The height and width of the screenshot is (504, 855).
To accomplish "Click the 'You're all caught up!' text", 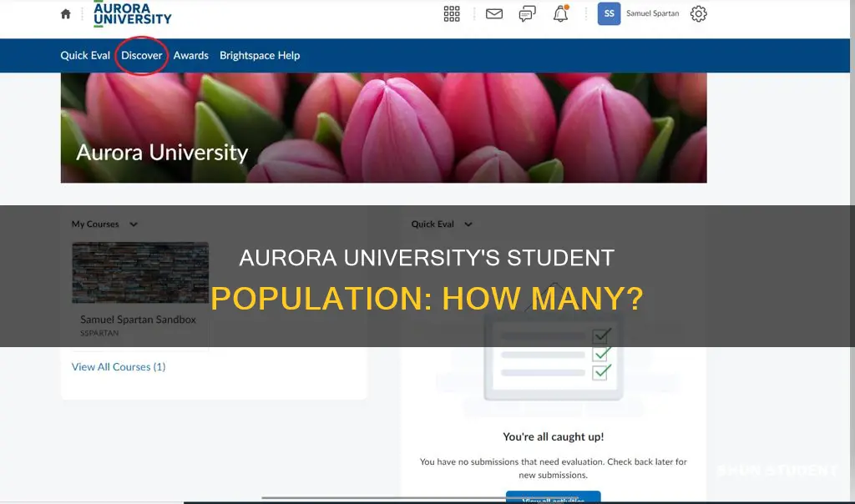I will [x=553, y=437].
